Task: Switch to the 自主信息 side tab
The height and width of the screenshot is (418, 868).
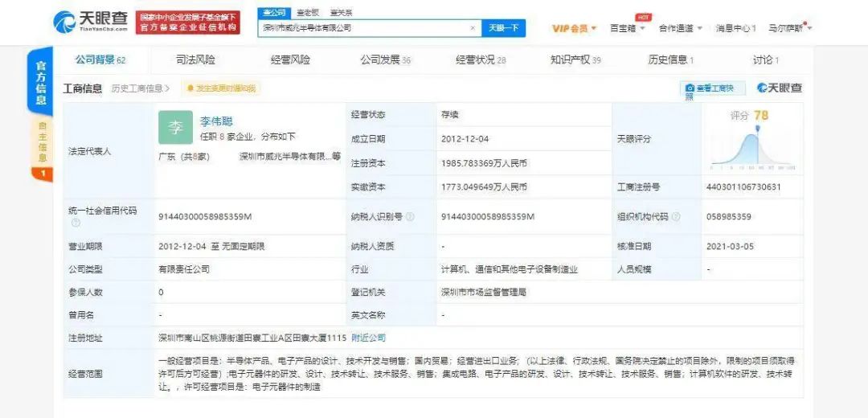Action: tap(42, 143)
